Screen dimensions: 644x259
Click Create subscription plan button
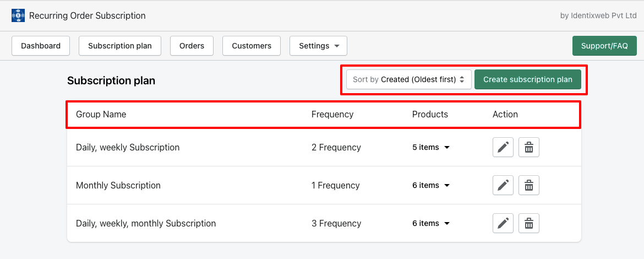528,79
